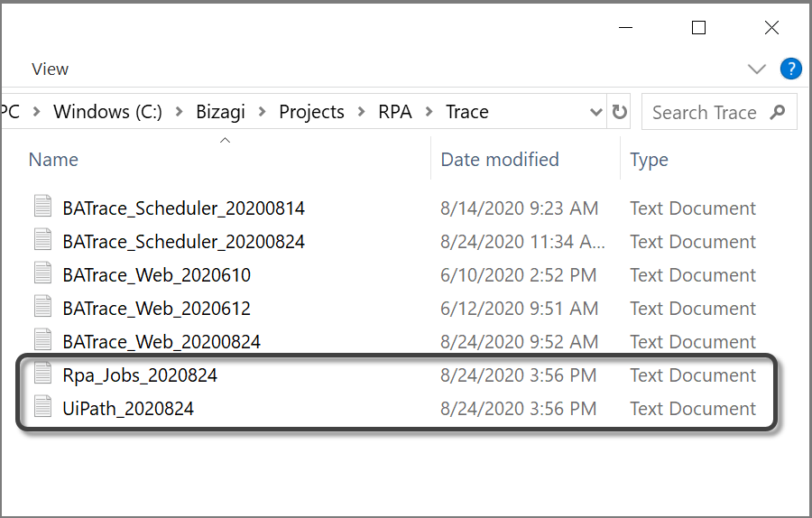Select the BATrace_Web_20200824 file icon
Screen dimensions: 812x518
[x=43, y=339]
